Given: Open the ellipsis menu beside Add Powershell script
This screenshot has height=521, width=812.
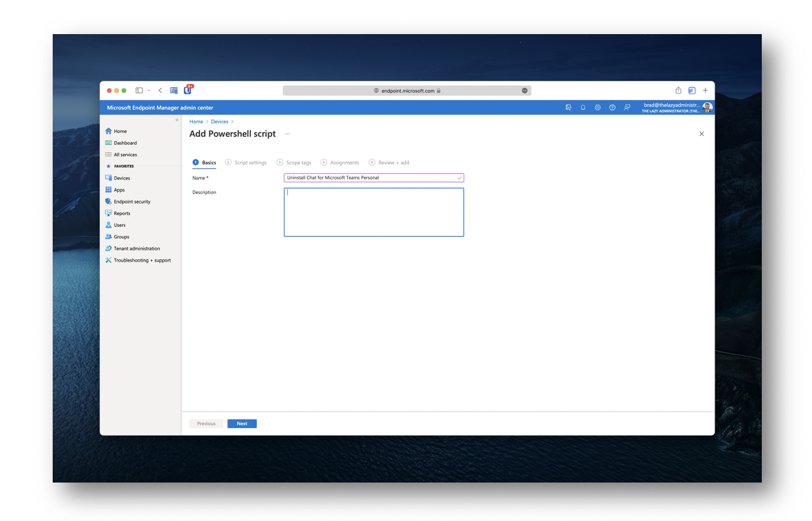Looking at the screenshot, I should pyautogui.click(x=287, y=134).
